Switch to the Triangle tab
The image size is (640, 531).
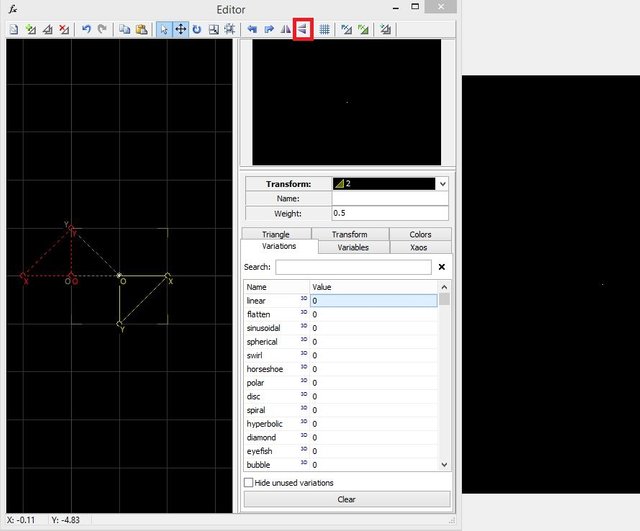[277, 234]
